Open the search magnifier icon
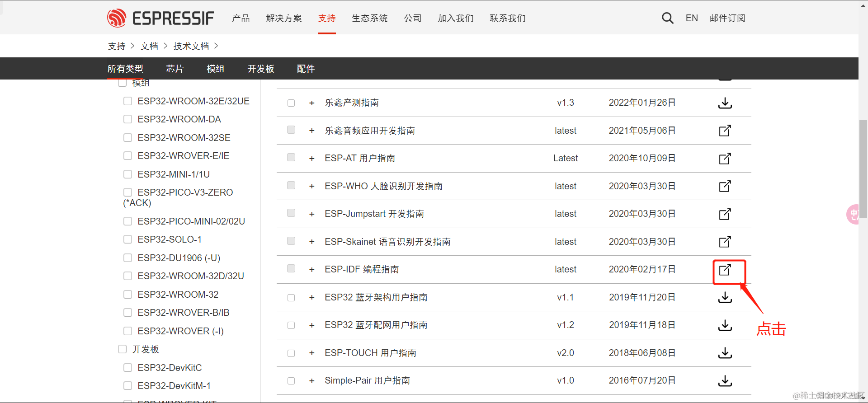This screenshot has height=403, width=868. (667, 18)
